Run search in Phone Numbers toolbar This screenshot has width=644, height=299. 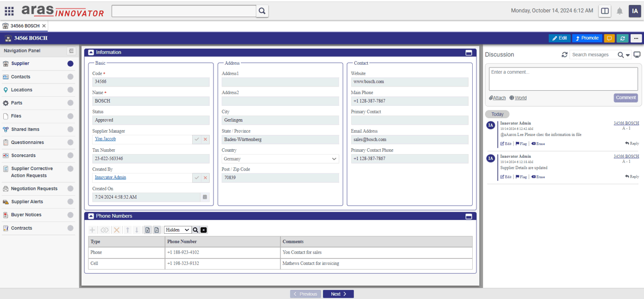point(195,230)
